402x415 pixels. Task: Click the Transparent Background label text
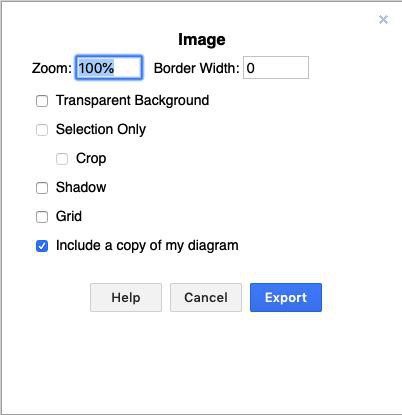(132, 101)
